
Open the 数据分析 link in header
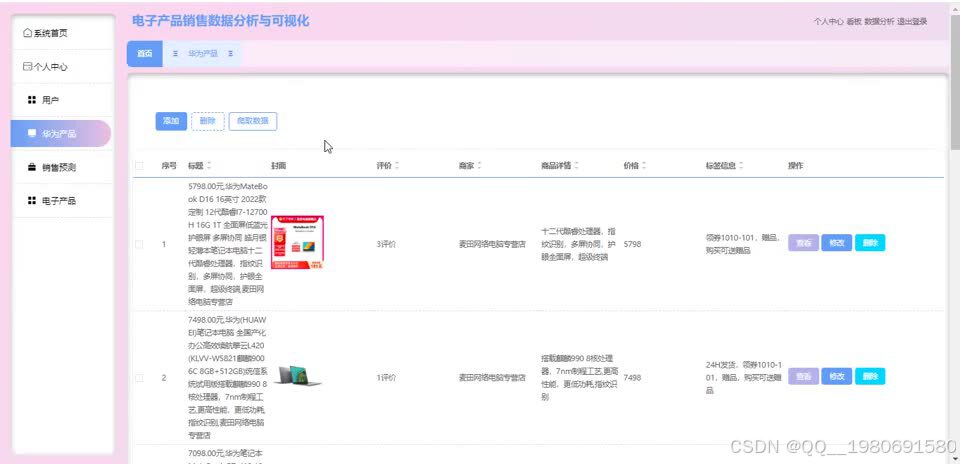[879, 21]
